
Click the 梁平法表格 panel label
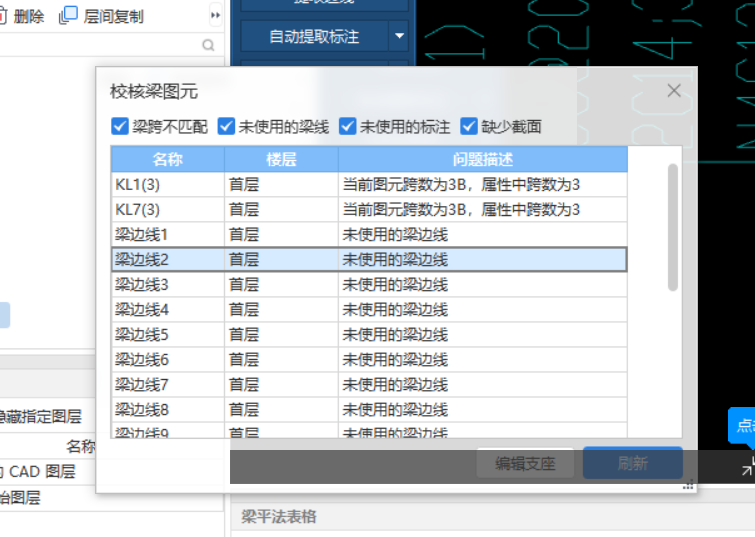pyautogui.click(x=279, y=517)
